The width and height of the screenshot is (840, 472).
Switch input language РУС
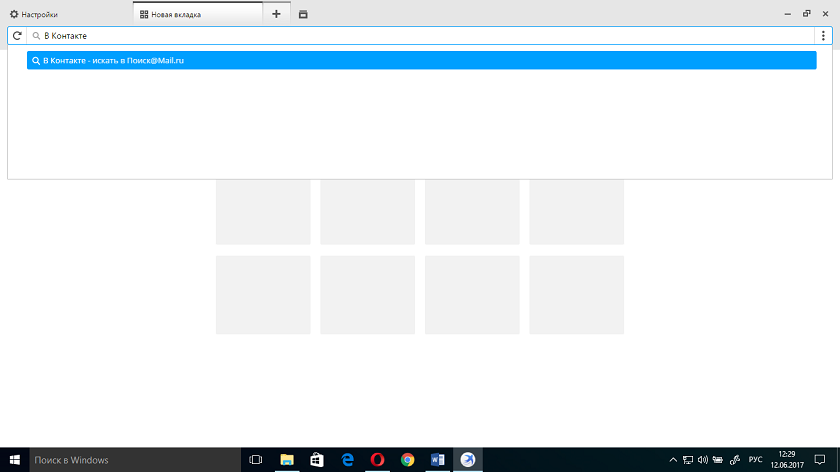755,460
